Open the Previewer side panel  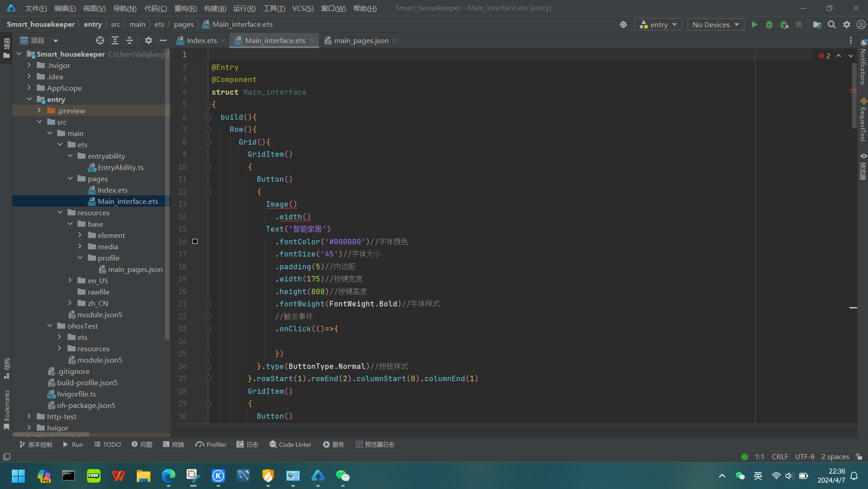tap(863, 166)
